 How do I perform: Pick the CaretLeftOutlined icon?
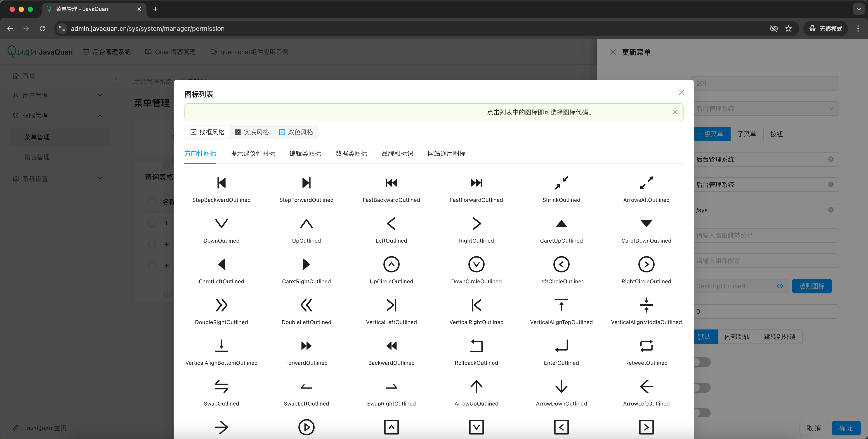click(x=221, y=264)
